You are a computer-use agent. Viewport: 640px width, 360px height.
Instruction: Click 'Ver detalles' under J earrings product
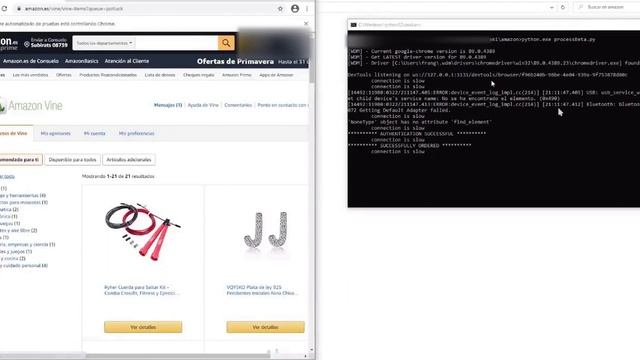tap(265, 327)
